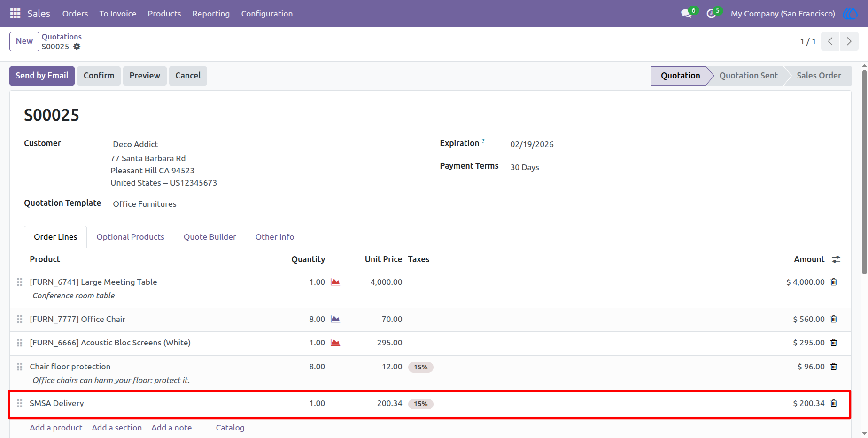The width and height of the screenshot is (868, 438).
Task: Open the apps grid menu icon
Action: (x=15, y=14)
